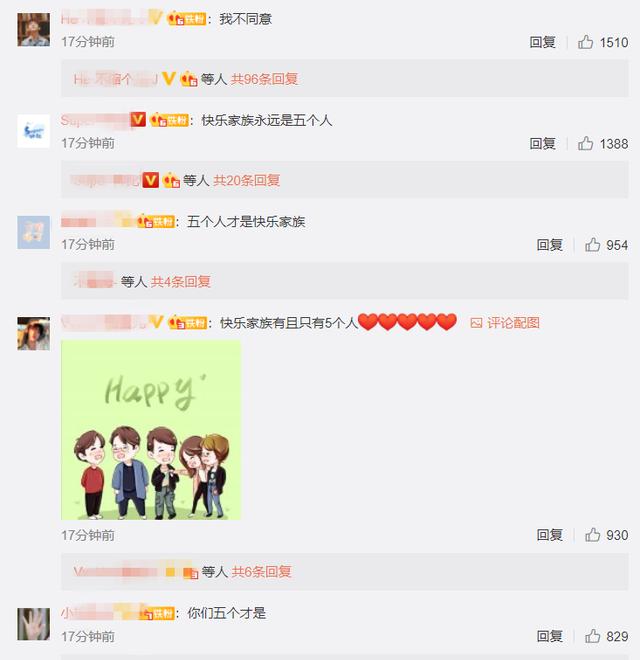Expand the 共20条回复 reply thread

(x=247, y=180)
